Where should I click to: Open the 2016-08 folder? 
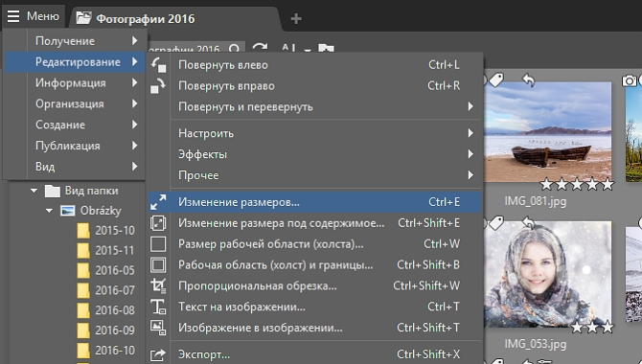[x=106, y=310]
